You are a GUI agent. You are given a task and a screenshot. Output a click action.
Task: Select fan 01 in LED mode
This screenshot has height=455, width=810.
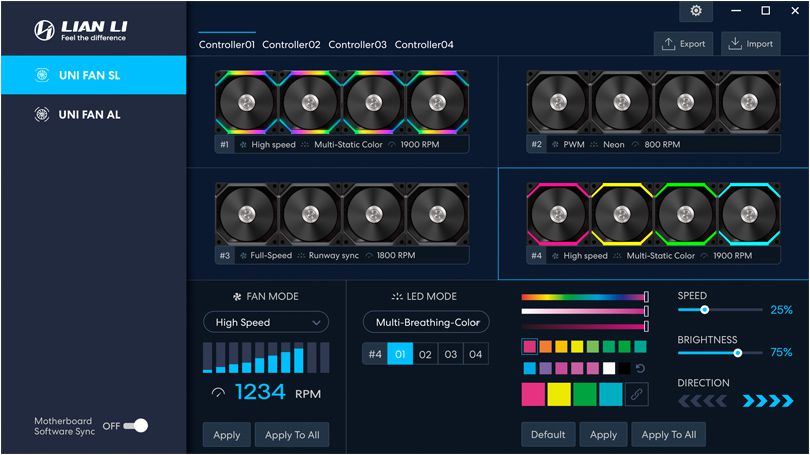(400, 354)
